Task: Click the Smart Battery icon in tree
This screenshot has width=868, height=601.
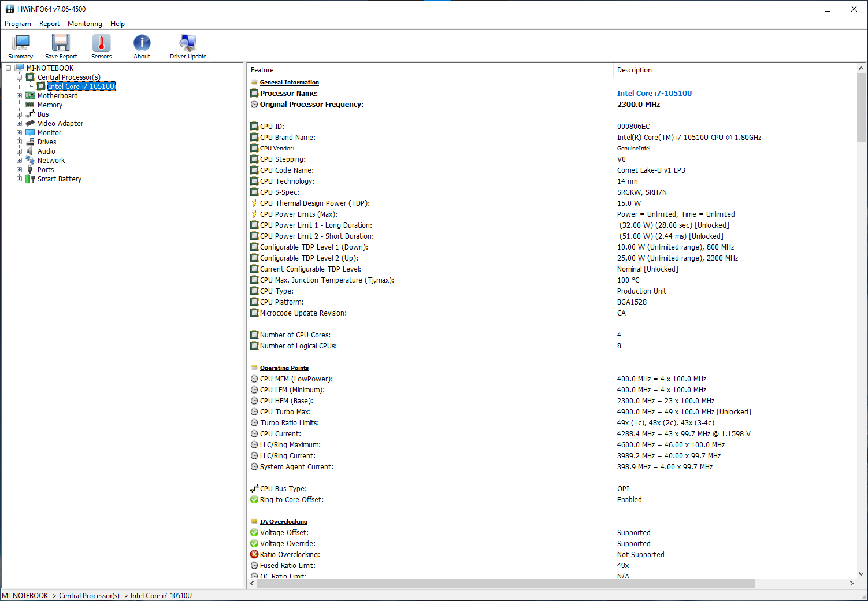Action: click(x=30, y=179)
